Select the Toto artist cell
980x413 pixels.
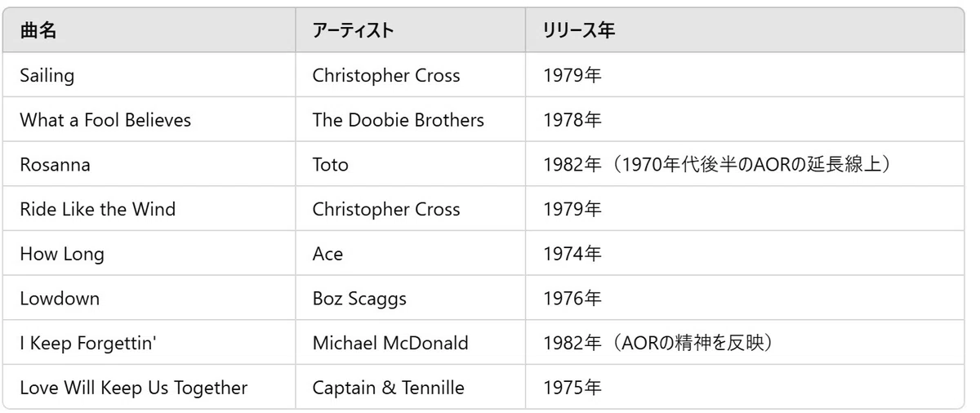click(411, 165)
